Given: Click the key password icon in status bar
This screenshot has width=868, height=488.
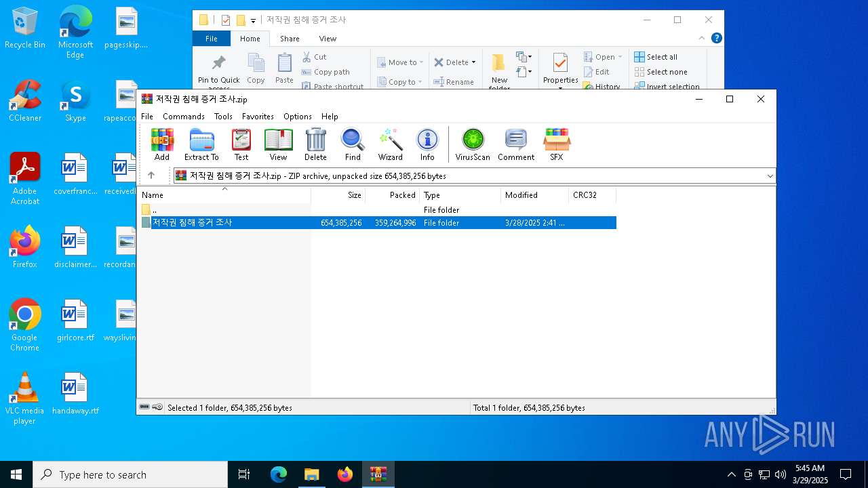Looking at the screenshot, I should (157, 407).
